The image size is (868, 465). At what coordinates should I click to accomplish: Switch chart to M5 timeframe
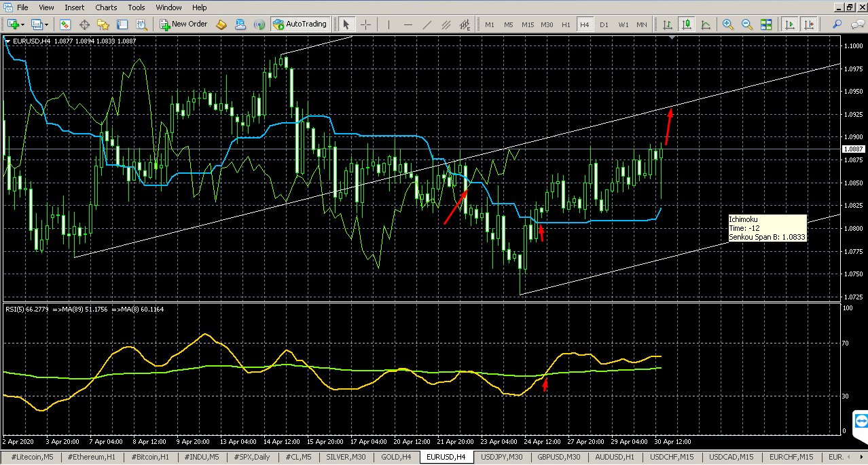(508, 24)
